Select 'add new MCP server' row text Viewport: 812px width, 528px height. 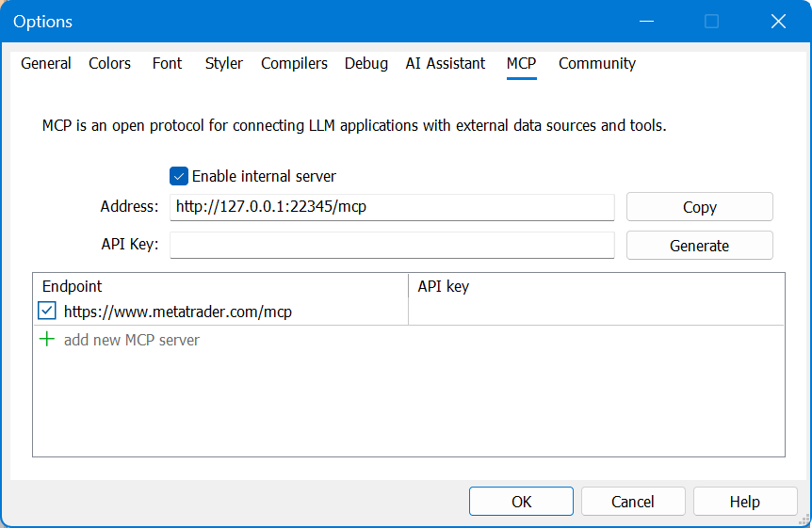[x=132, y=340]
